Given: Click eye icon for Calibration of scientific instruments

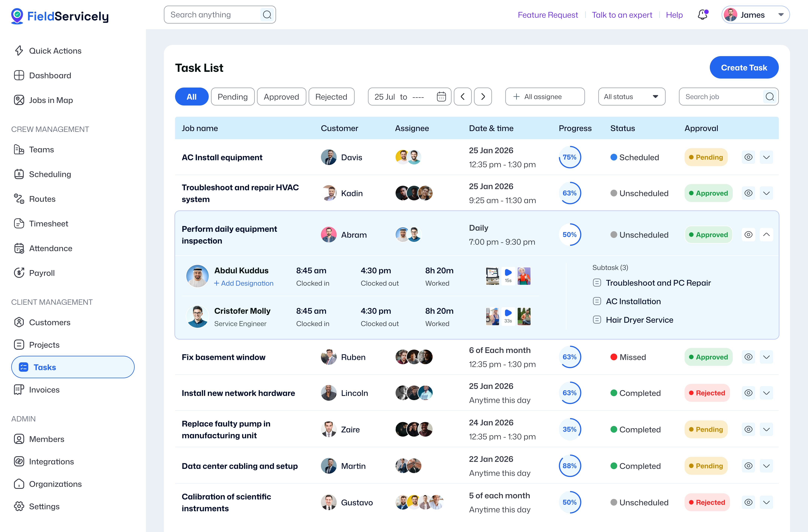Looking at the screenshot, I should pos(748,502).
